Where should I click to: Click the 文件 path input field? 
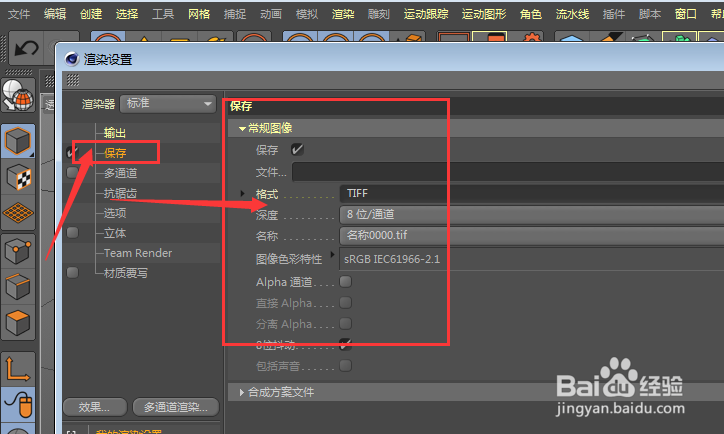click(508, 172)
